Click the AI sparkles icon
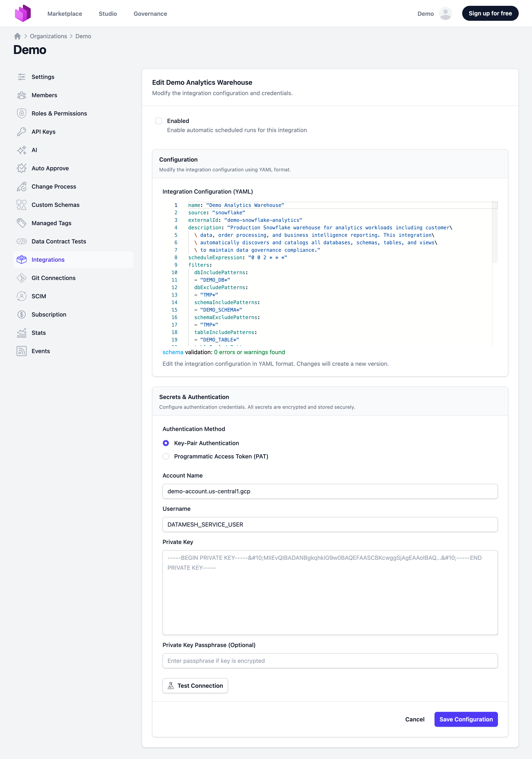The height and width of the screenshot is (759, 532). tap(21, 150)
